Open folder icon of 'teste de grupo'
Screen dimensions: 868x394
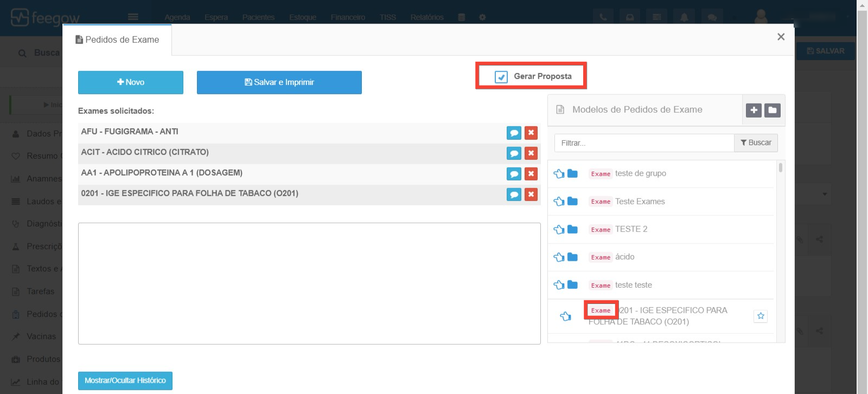click(x=572, y=173)
